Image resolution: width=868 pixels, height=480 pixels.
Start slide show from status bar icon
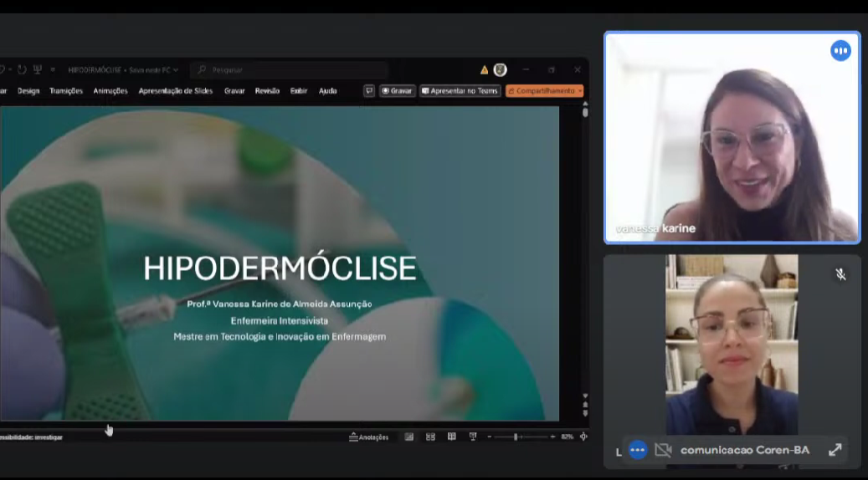pyautogui.click(x=473, y=437)
